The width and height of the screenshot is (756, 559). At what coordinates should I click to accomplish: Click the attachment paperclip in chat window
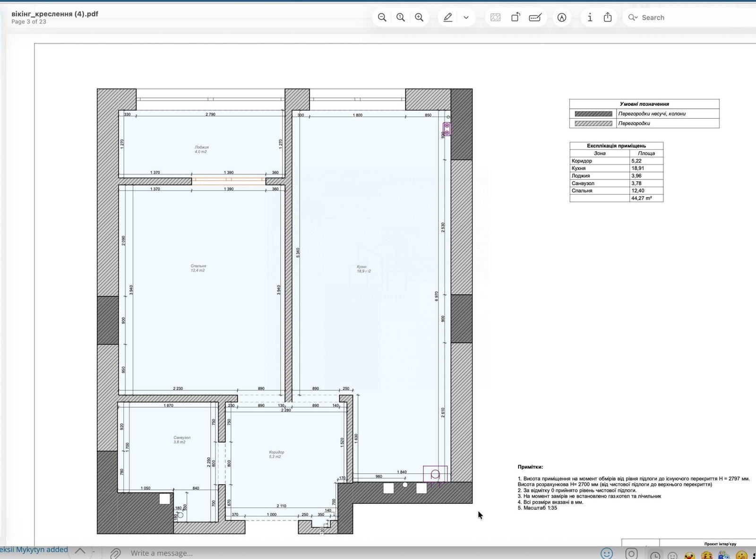tap(115, 553)
